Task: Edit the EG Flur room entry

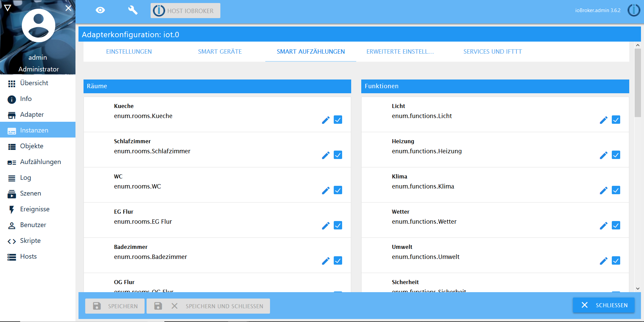Action: click(x=326, y=226)
